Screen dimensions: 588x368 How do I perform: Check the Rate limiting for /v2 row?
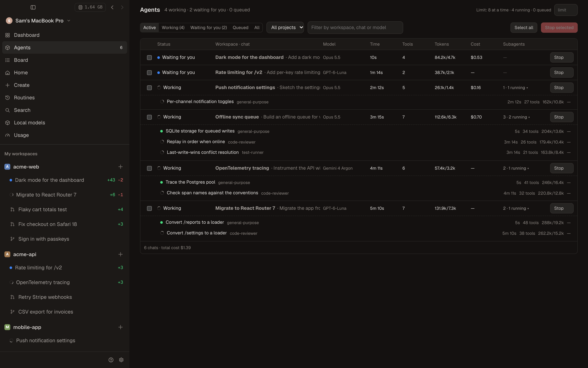[149, 72]
